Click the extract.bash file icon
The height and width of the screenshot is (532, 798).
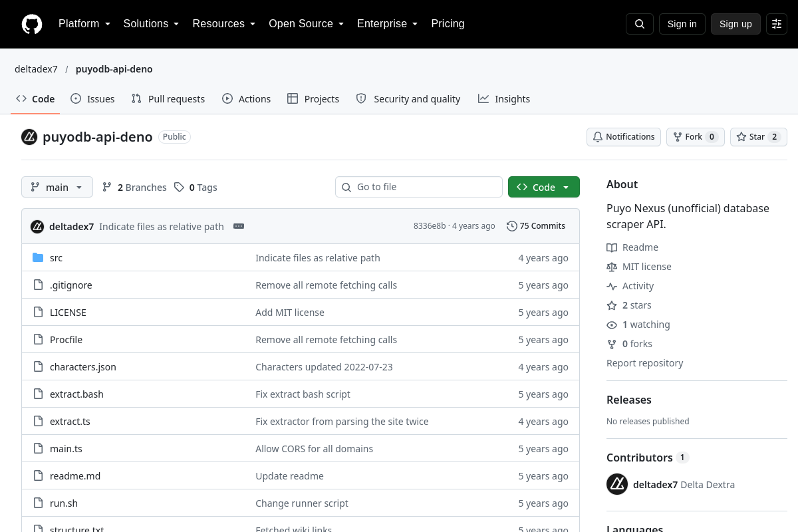coord(38,394)
